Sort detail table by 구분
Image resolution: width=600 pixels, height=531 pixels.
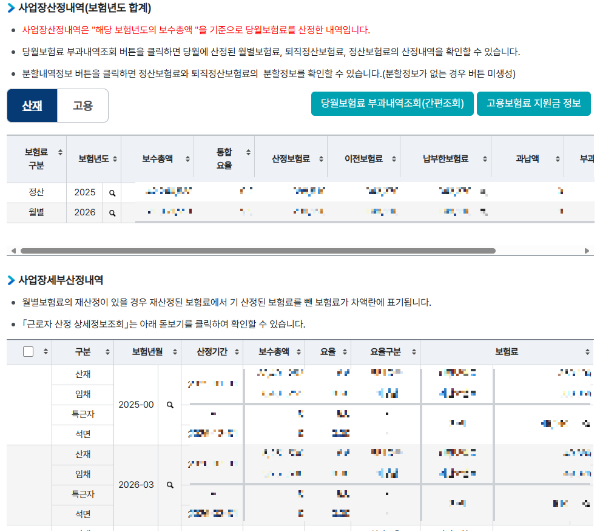pyautogui.click(x=108, y=352)
